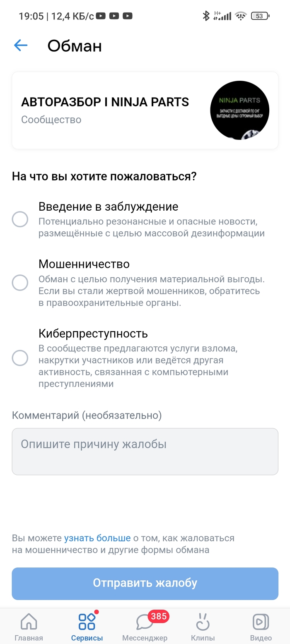Open the Сервисы services icon
Screen dimensions: 290x644
click(x=87, y=621)
